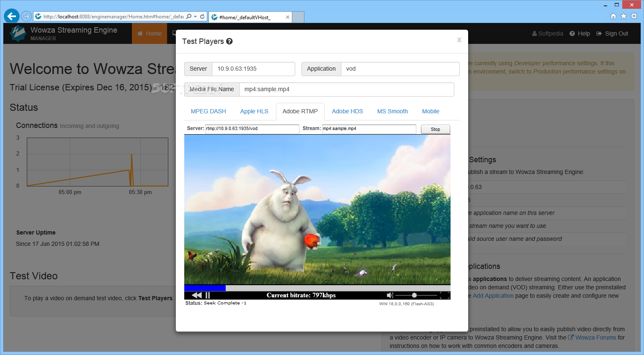
Task: Click the Server address input field
Action: coord(253,69)
